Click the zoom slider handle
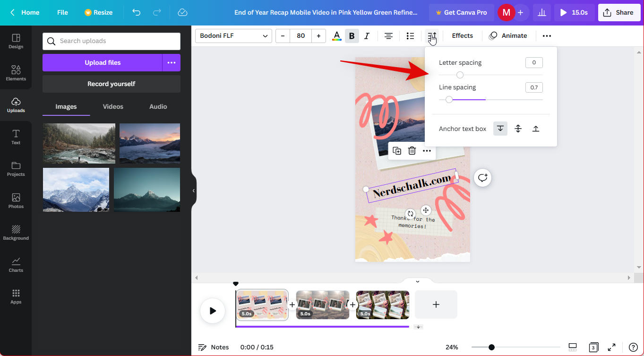The image size is (644, 356). [x=491, y=347]
